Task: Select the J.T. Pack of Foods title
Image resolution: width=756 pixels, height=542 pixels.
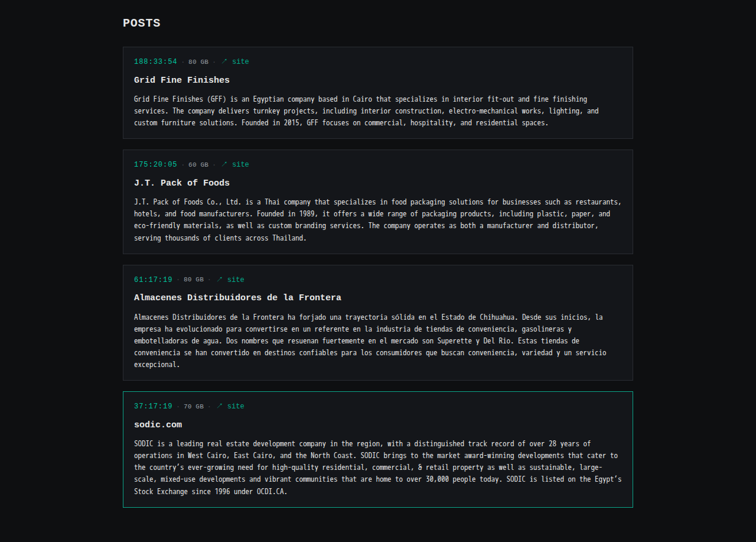Action: [182, 183]
